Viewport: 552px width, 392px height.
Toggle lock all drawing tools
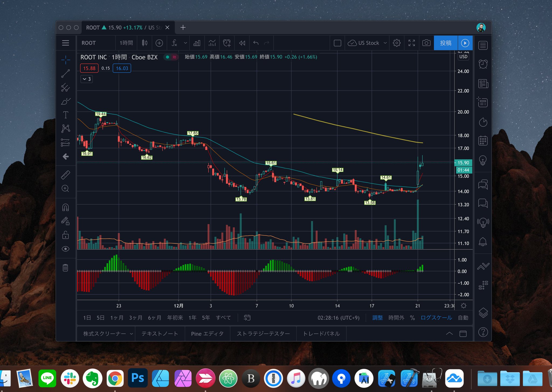coord(65,235)
